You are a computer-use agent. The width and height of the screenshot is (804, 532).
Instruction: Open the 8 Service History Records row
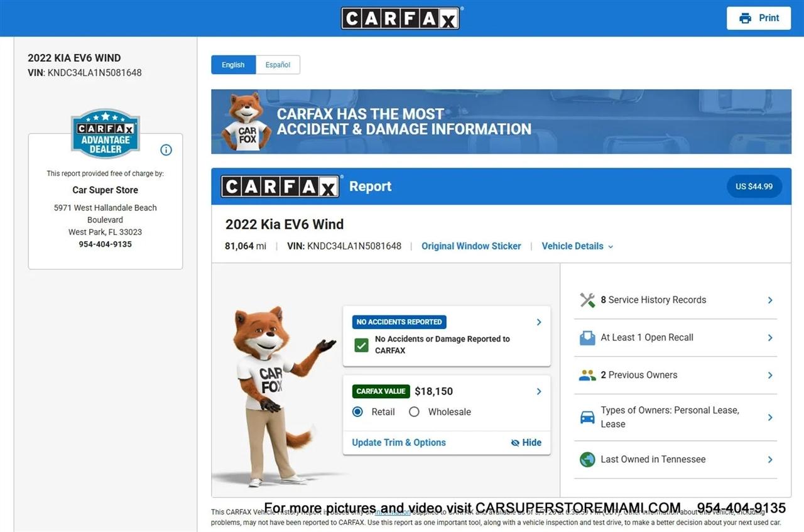[x=676, y=300]
